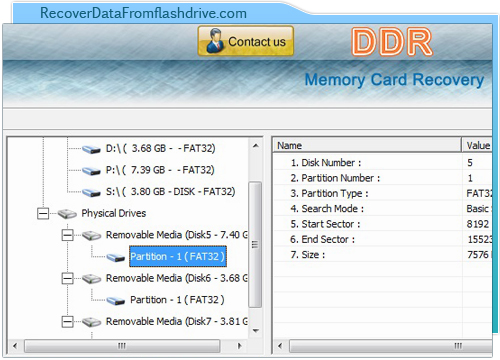Viewport: 500px width, 360px height.
Task: Click the '3. Partition Type :' row
Action: 383,193
